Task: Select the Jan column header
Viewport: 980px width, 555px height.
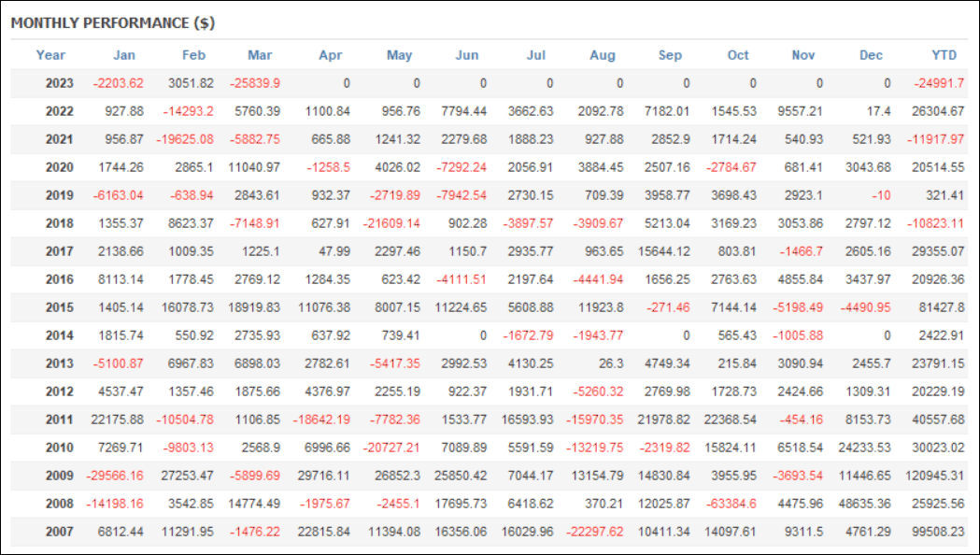Action: pos(123,55)
